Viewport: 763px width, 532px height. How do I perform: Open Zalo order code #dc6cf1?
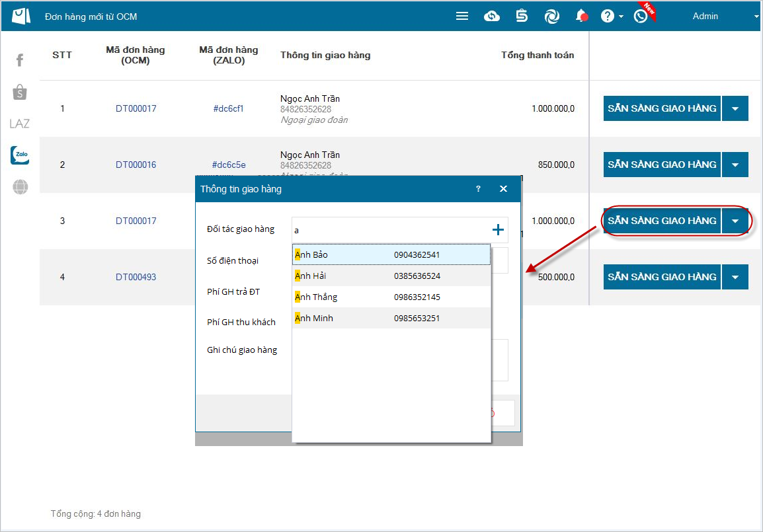[x=228, y=108]
